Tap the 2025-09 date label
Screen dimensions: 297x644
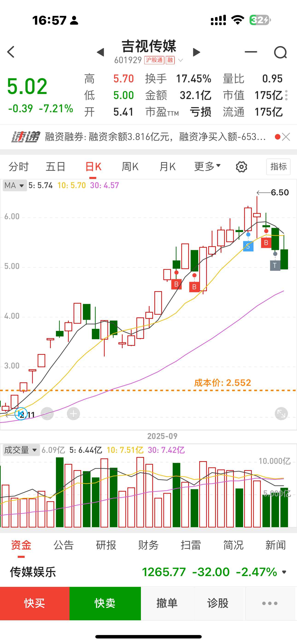pos(162,436)
